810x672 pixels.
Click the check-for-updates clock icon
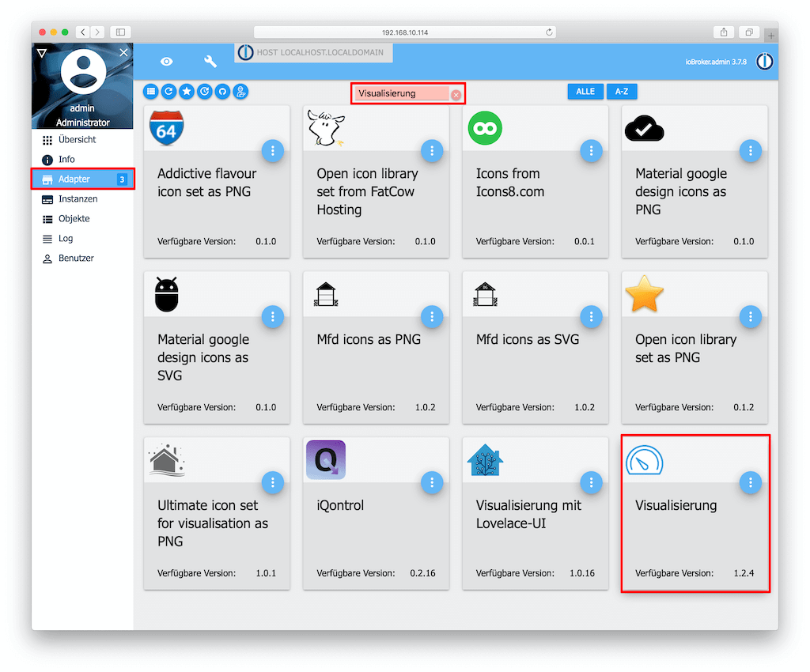click(205, 92)
